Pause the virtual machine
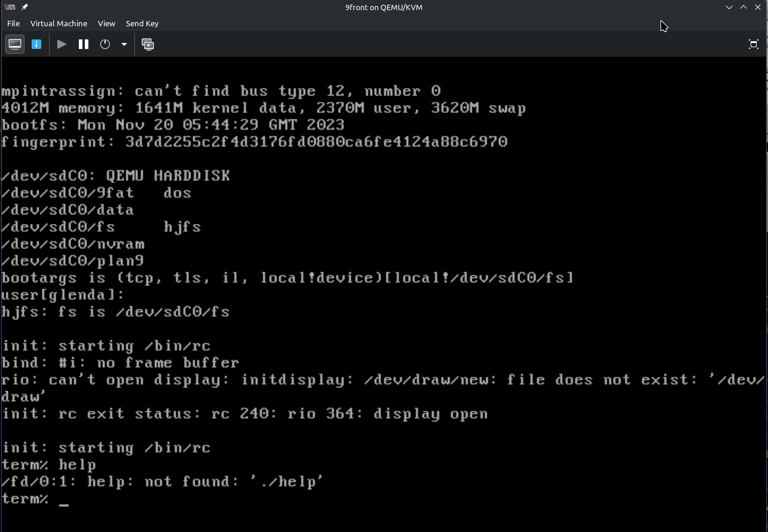Image resolution: width=768 pixels, height=532 pixels. click(84, 44)
